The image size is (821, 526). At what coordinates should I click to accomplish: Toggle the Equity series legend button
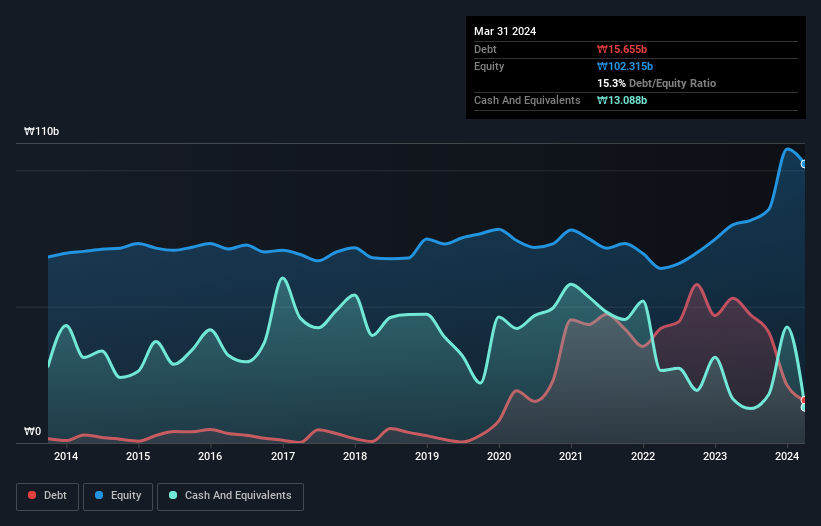coord(118,496)
